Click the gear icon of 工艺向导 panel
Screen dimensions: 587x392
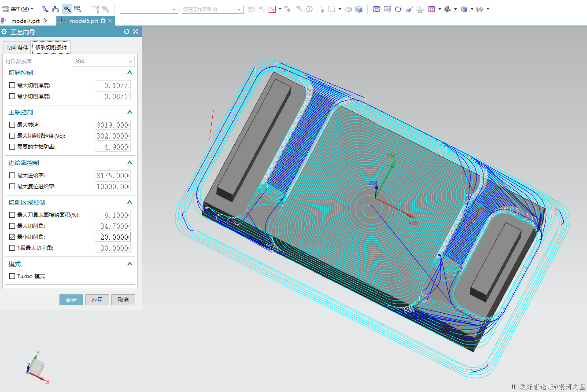tap(4, 32)
